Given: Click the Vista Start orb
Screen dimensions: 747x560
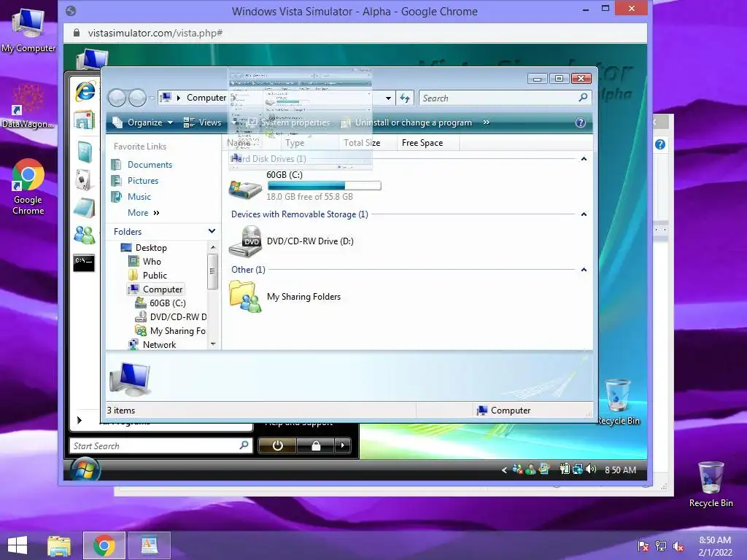Looking at the screenshot, I should (x=85, y=470).
